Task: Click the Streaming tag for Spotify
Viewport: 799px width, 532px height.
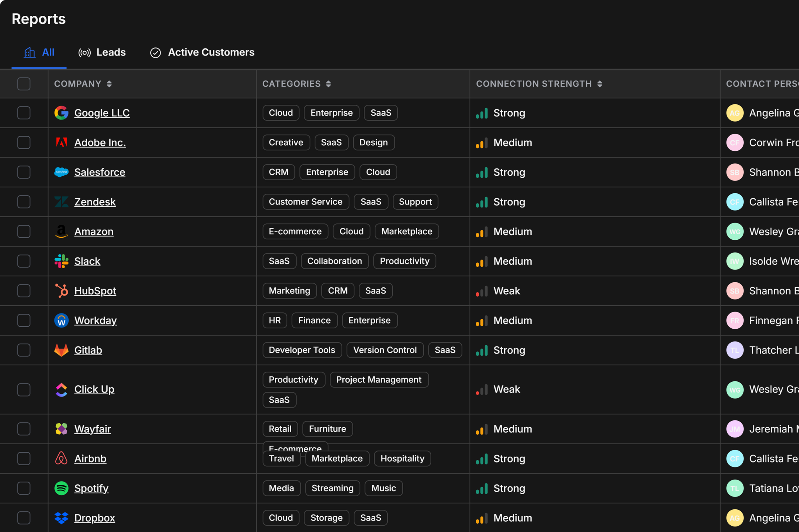Action: pyautogui.click(x=333, y=488)
